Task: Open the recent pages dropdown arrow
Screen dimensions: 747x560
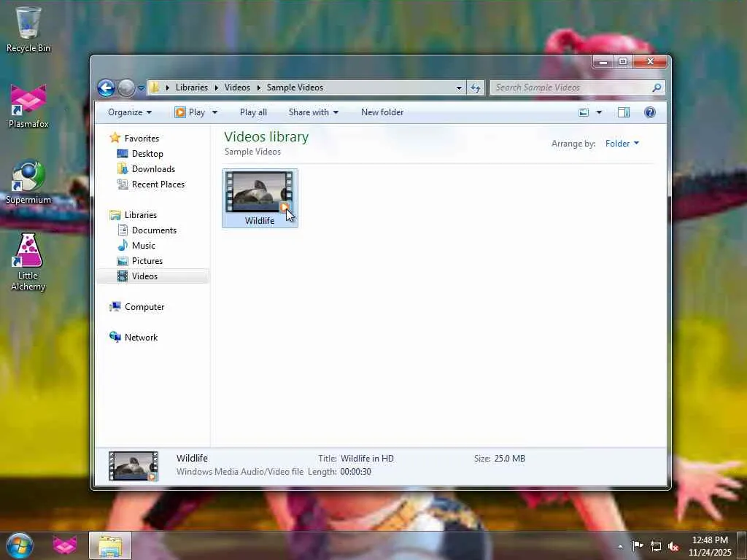Action: pyautogui.click(x=141, y=88)
